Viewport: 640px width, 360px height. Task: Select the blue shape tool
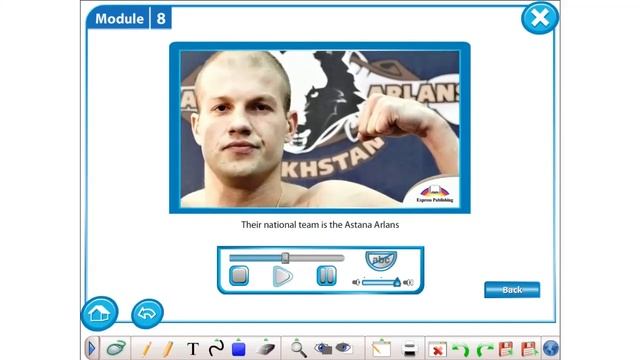tap(239, 348)
